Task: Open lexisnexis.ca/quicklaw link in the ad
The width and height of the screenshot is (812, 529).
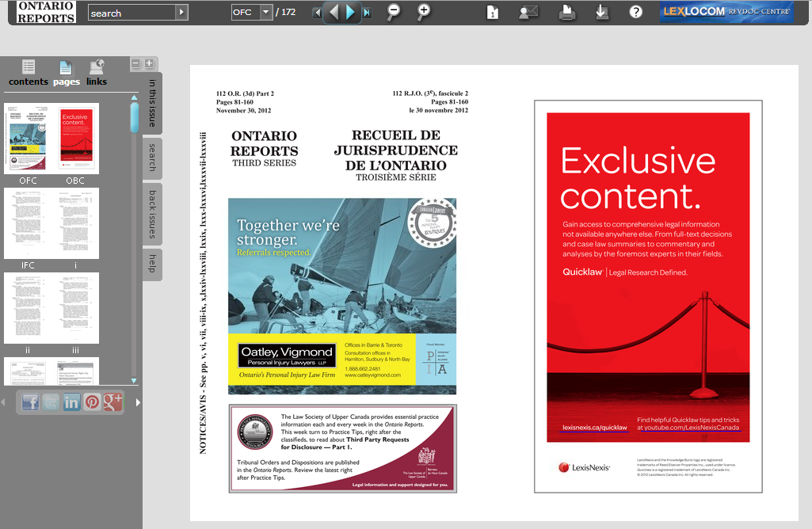Action: pyautogui.click(x=594, y=428)
